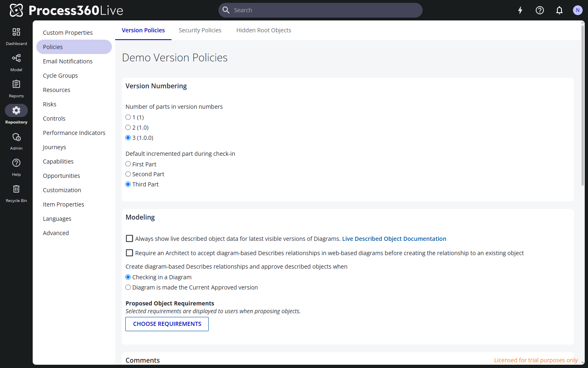Switch to Hidden Root Objects tab

(x=264, y=30)
